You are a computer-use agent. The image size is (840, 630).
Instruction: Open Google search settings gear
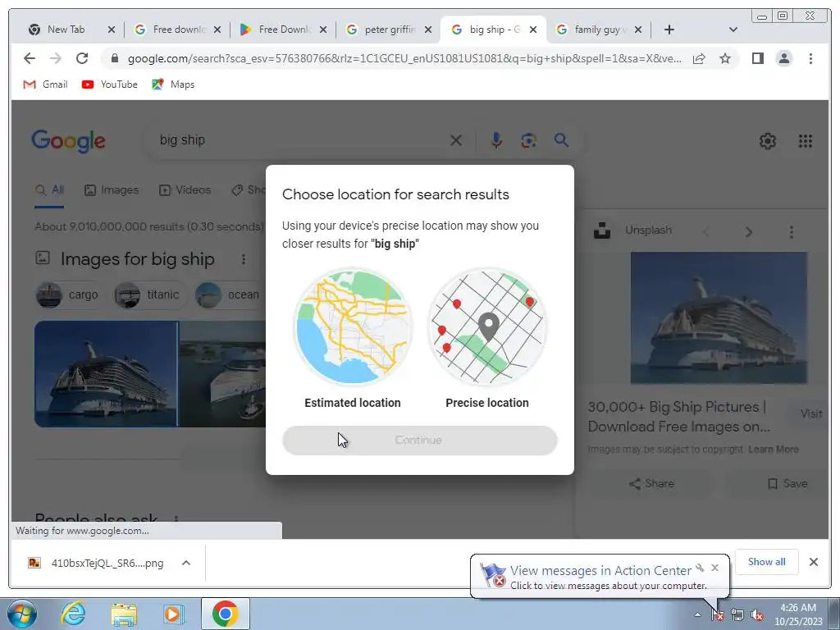click(x=768, y=141)
